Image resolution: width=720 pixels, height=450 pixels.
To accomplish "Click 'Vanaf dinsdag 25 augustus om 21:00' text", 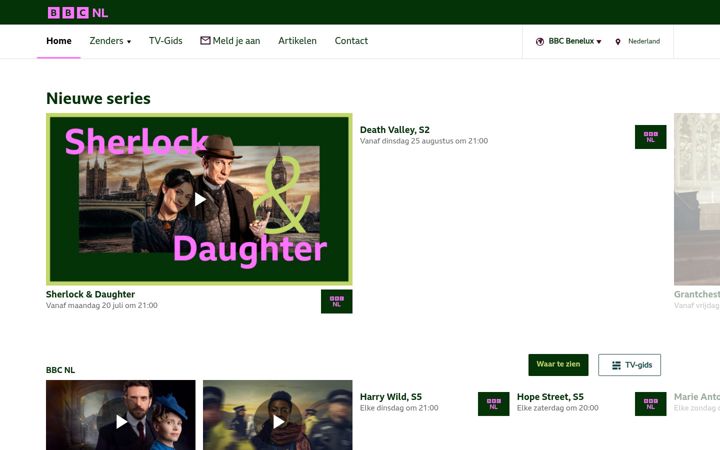I will pos(424,141).
